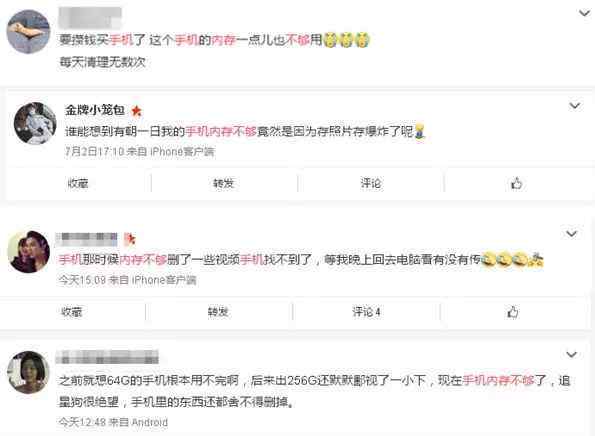
Task: Expand options chevron on the first post
Action: [584, 13]
